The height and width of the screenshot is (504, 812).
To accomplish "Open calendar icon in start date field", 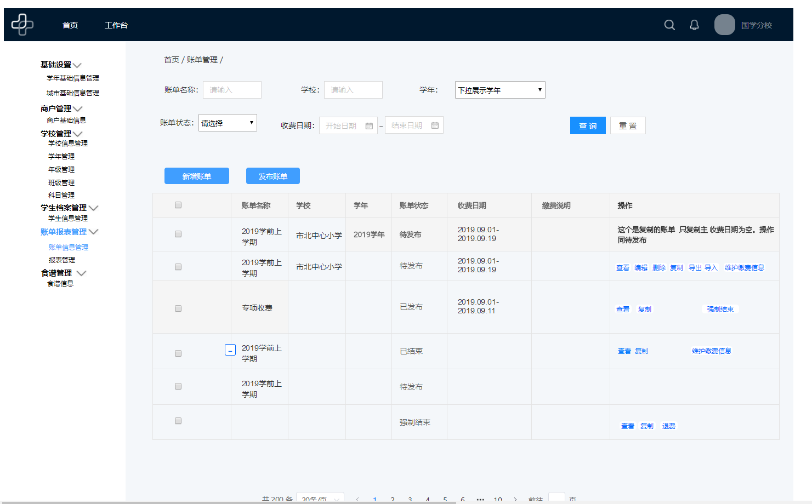I will pos(369,126).
